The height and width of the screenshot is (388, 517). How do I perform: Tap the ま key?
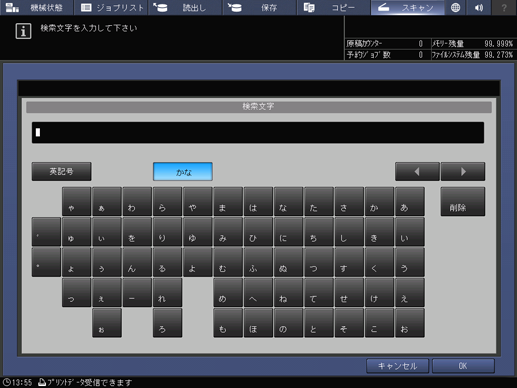pos(228,202)
